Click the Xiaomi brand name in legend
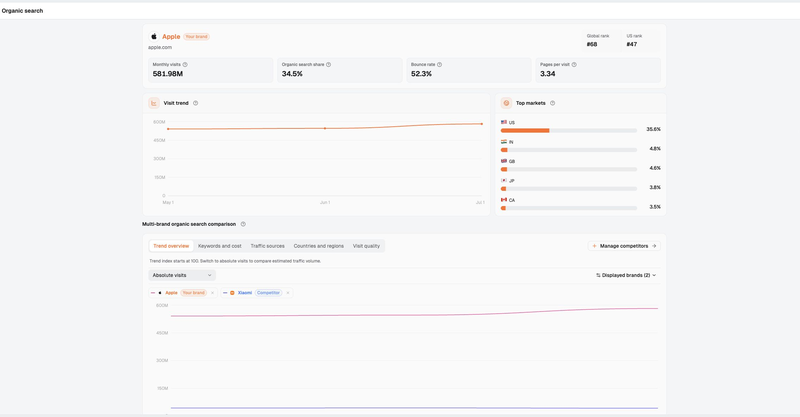Viewport: 800px width, 417px height. [x=245, y=293]
